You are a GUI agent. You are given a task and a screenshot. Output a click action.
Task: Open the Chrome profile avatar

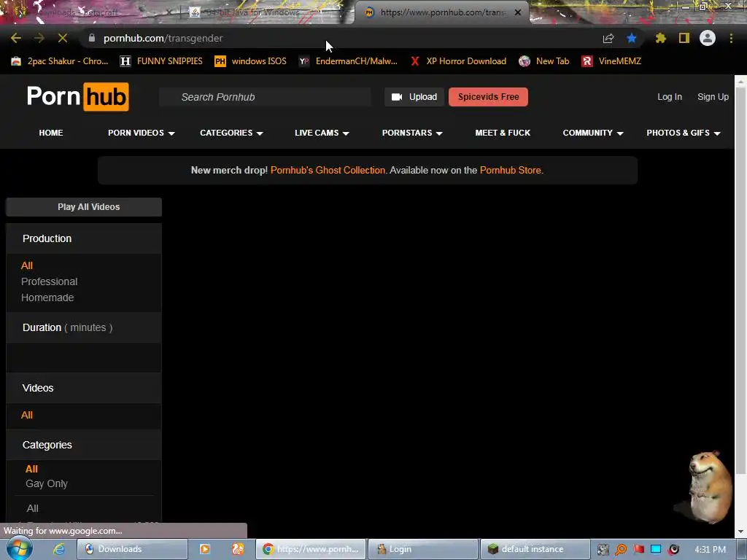click(708, 38)
